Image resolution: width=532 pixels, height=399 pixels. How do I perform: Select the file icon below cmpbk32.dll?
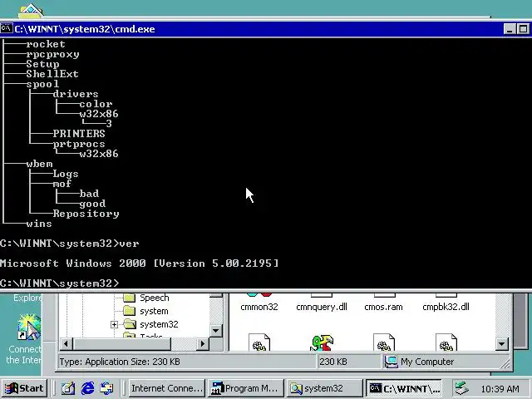point(446,342)
